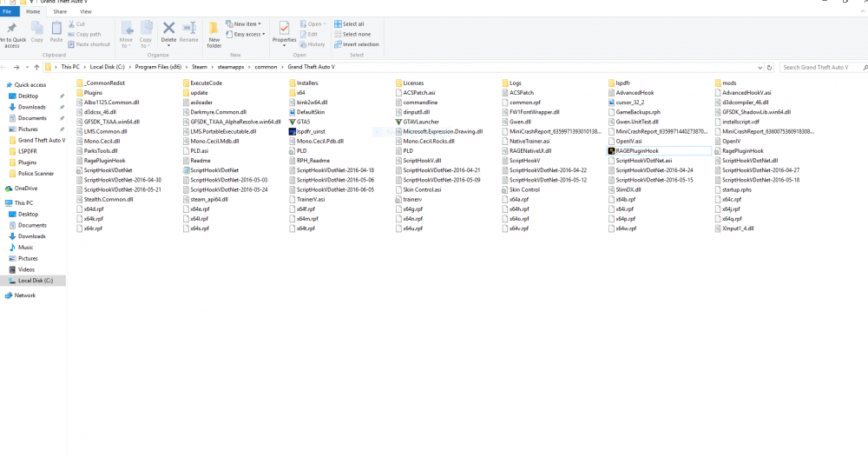Image resolution: width=868 pixels, height=457 pixels.
Task: Select the GTAVLauncher application file
Action: click(418, 122)
